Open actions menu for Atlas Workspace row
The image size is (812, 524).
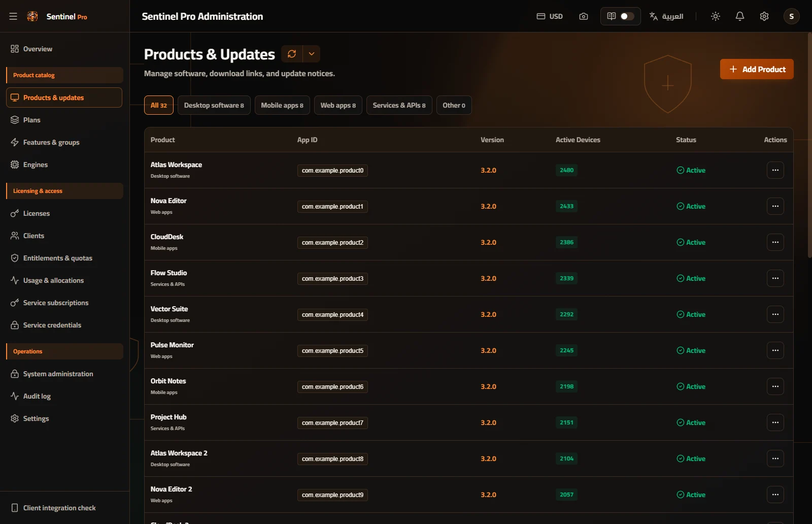pos(775,170)
